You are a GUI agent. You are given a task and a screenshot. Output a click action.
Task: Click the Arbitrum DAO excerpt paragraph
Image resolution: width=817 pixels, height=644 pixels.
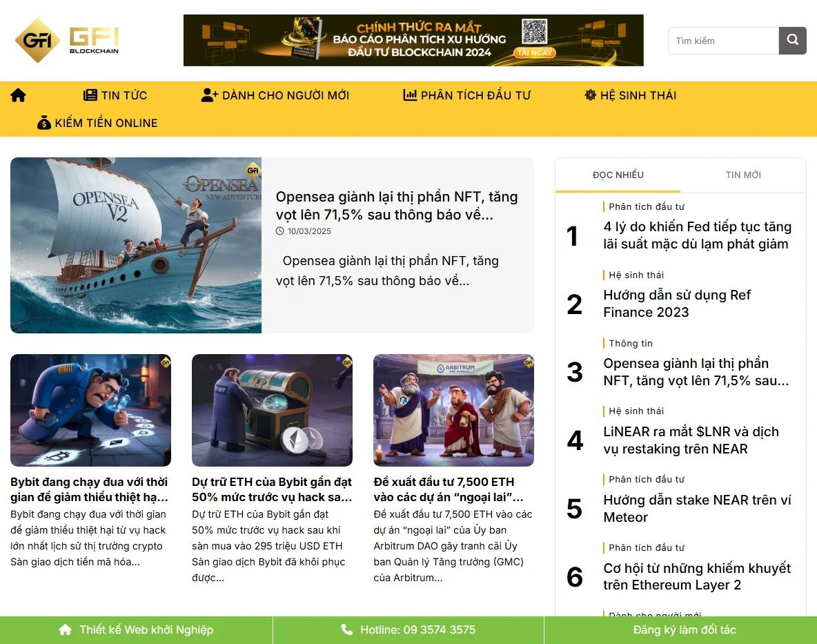coord(453,546)
